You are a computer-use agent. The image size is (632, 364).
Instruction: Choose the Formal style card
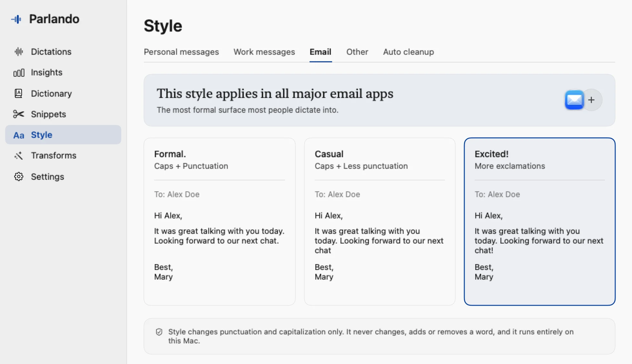220,222
